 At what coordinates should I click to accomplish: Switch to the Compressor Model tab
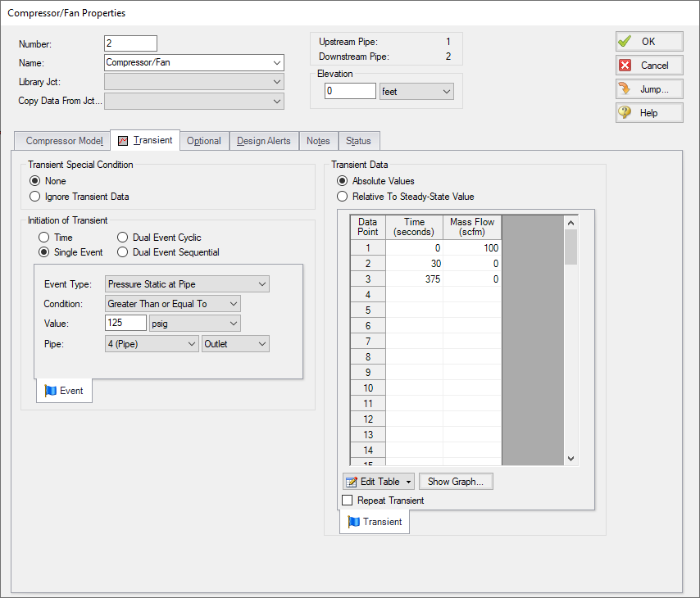point(63,141)
